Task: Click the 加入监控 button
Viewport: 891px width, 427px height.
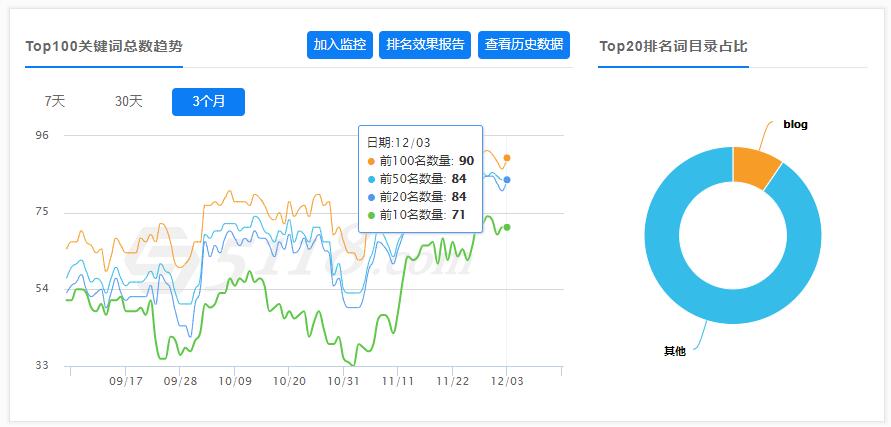Action: (340, 45)
